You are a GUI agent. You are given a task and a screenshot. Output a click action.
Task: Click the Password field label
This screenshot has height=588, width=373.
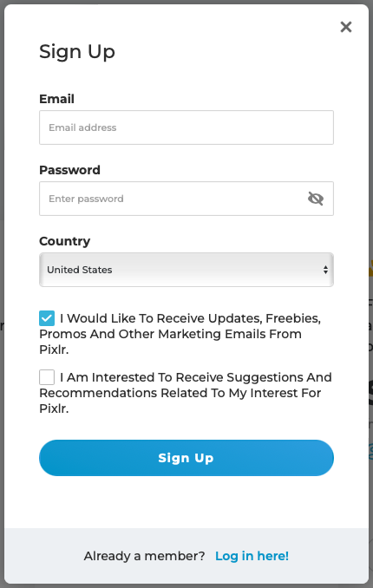coord(69,170)
